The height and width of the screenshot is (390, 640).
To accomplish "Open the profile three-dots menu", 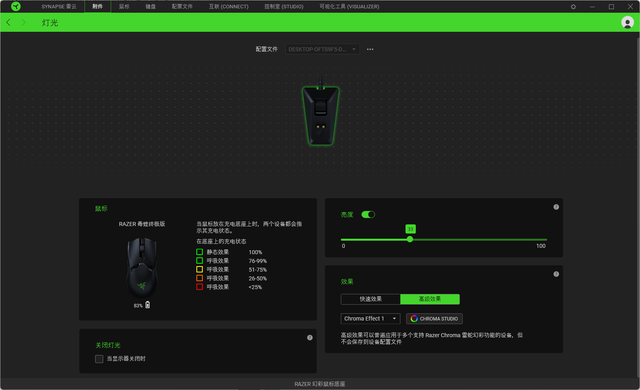I will click(370, 49).
